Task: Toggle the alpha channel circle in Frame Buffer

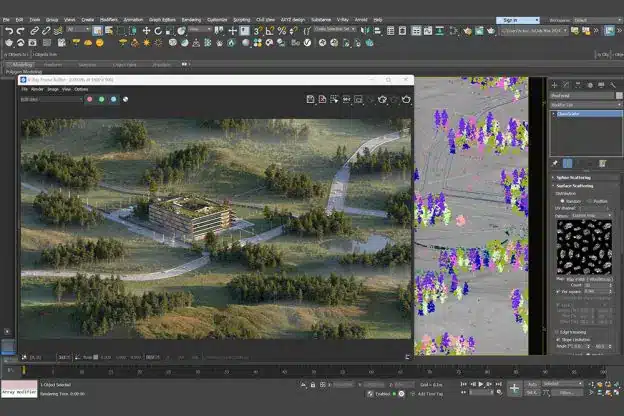Action: pos(125,99)
